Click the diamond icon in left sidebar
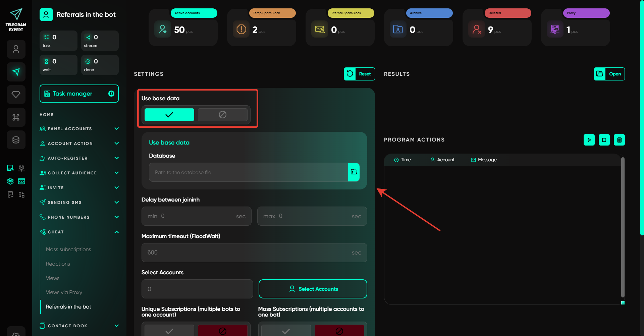Screen dimensions: 644x336 (16, 95)
